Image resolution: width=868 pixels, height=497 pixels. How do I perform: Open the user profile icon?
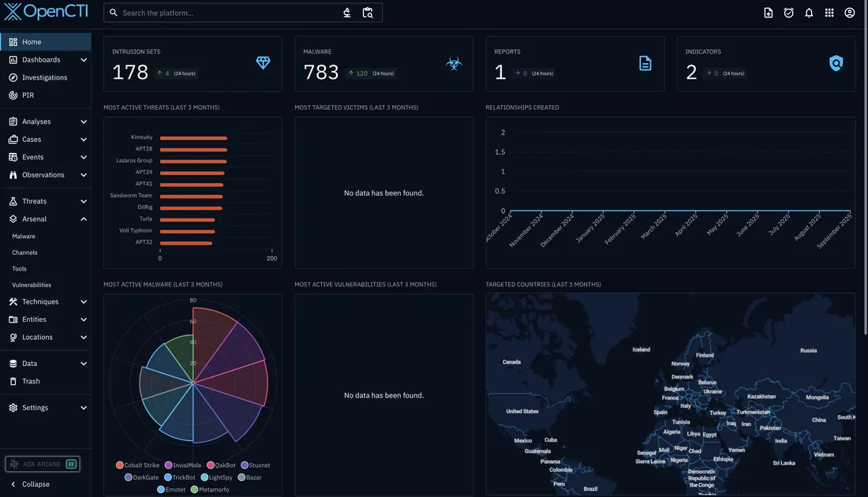coord(850,13)
